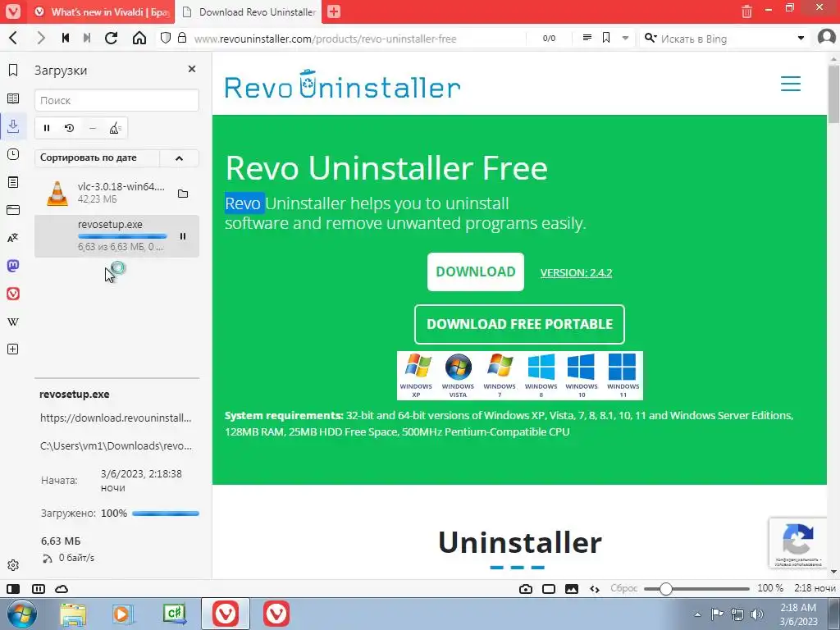This screenshot has width=840, height=630.
Task: Click the DOWNLOAD button
Action: 476,272
